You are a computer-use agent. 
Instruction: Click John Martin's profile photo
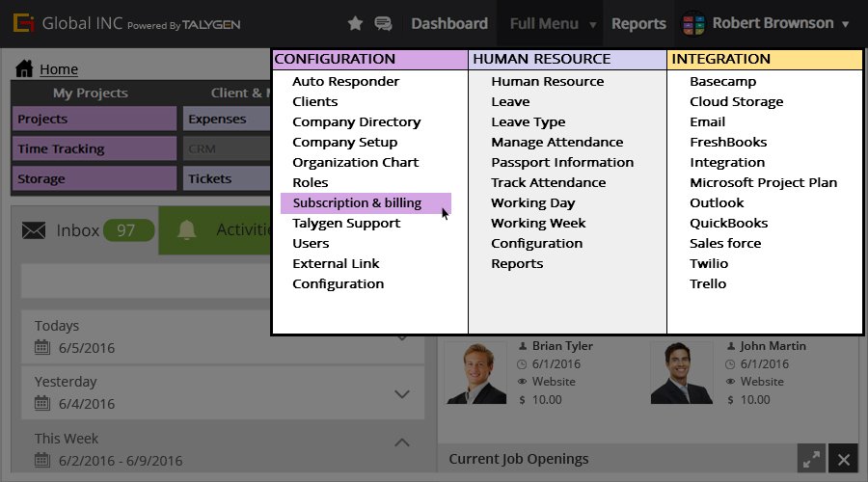tap(682, 372)
